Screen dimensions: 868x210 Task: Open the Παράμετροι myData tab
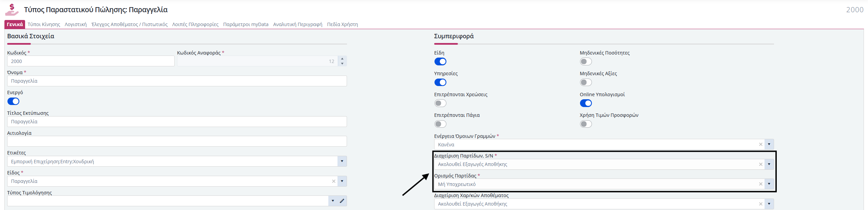[x=246, y=24]
